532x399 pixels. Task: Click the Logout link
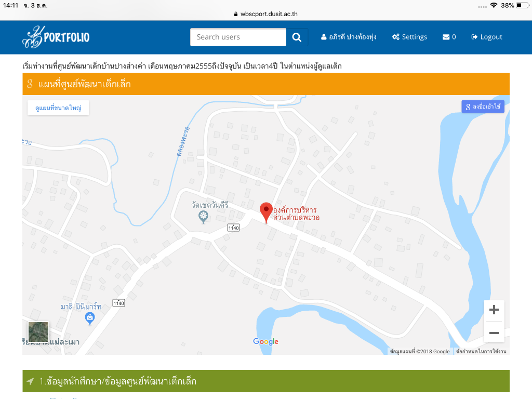[486, 37]
